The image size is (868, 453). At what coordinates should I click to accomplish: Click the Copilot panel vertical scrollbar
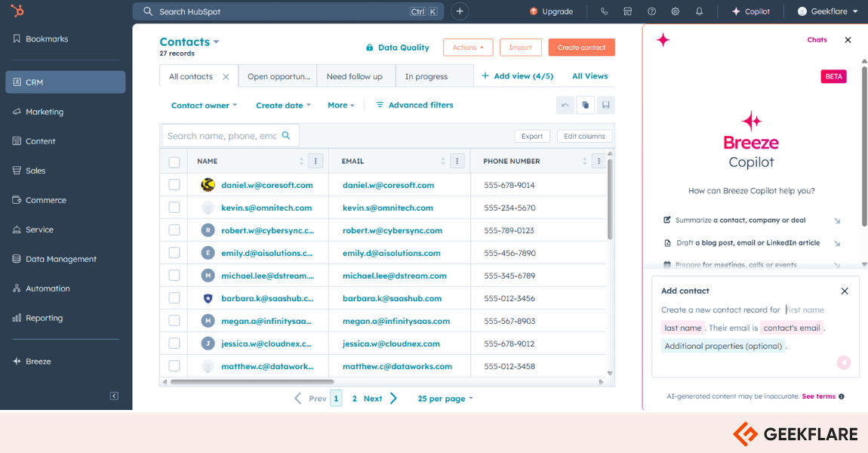pyautogui.click(x=865, y=146)
